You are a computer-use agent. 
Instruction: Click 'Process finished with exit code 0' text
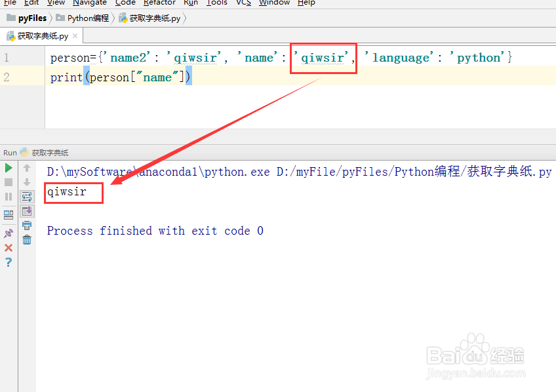tap(155, 231)
